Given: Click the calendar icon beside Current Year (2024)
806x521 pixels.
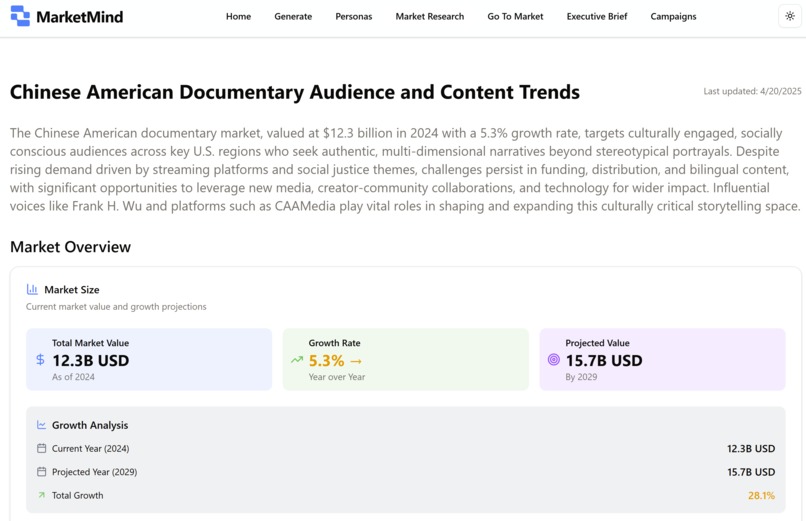Looking at the screenshot, I should pos(42,449).
